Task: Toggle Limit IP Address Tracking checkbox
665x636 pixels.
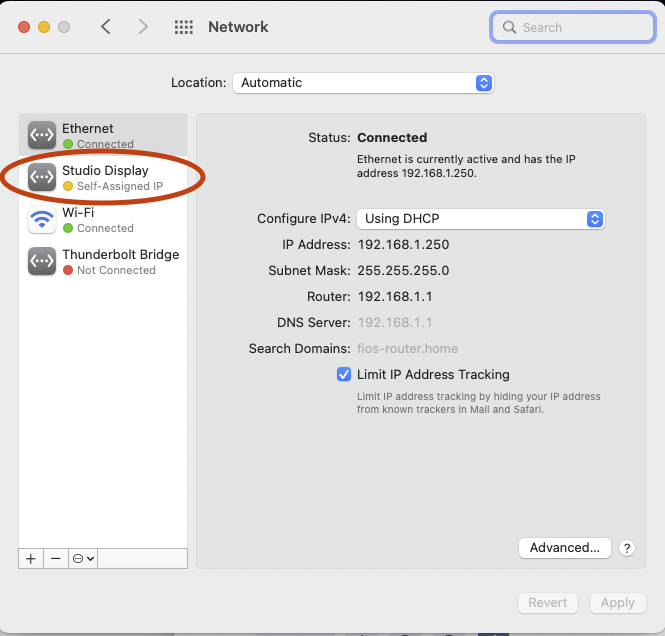Action: click(x=344, y=374)
